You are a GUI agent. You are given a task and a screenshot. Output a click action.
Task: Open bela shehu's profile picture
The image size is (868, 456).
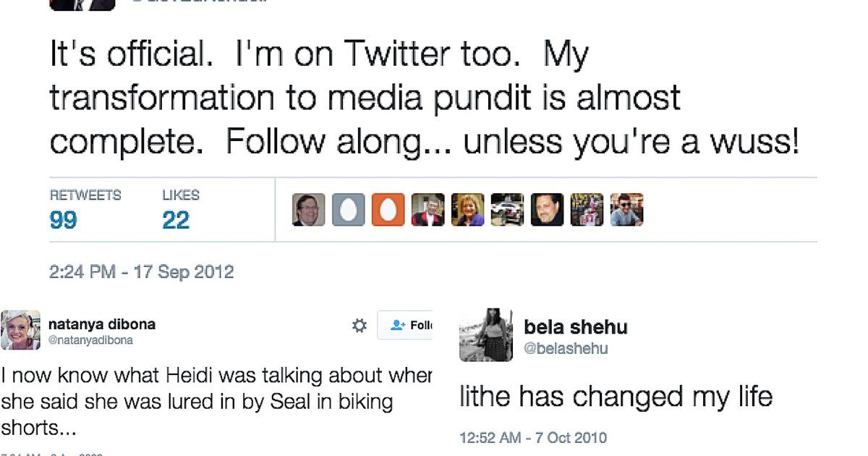(485, 334)
